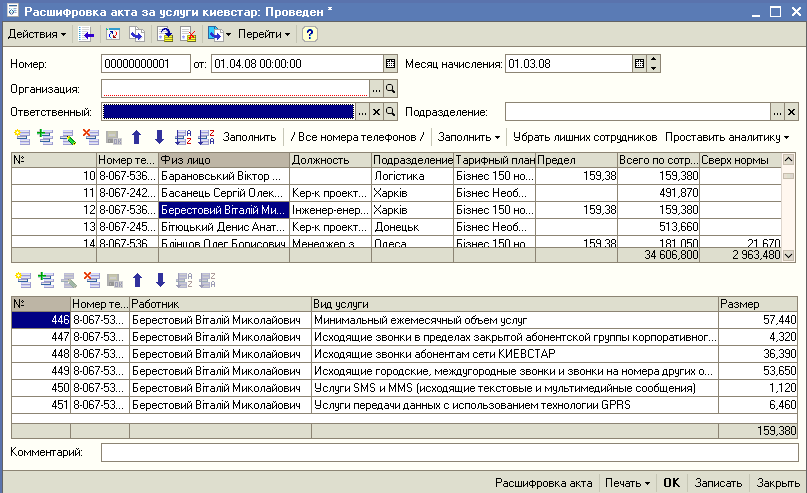Increment Месяц начисления with up spinner

point(654,60)
